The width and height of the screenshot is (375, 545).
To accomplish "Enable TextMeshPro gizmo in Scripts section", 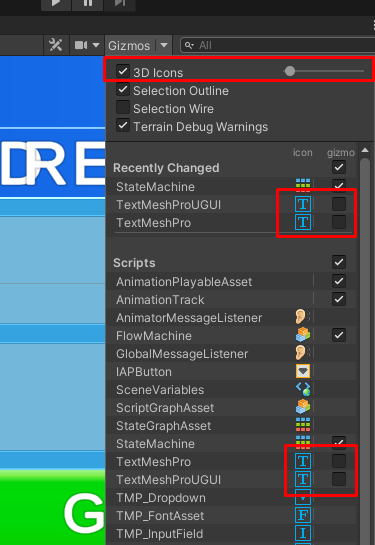I will pos(339,461).
